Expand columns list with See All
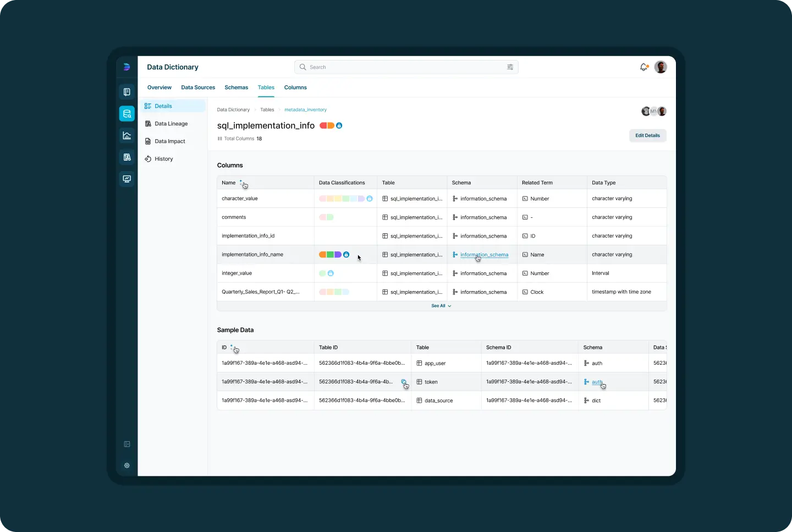The image size is (792, 532). [441, 306]
